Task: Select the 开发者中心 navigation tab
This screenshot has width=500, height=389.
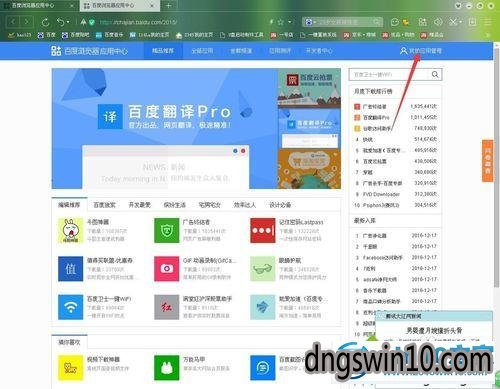Action: [x=319, y=51]
